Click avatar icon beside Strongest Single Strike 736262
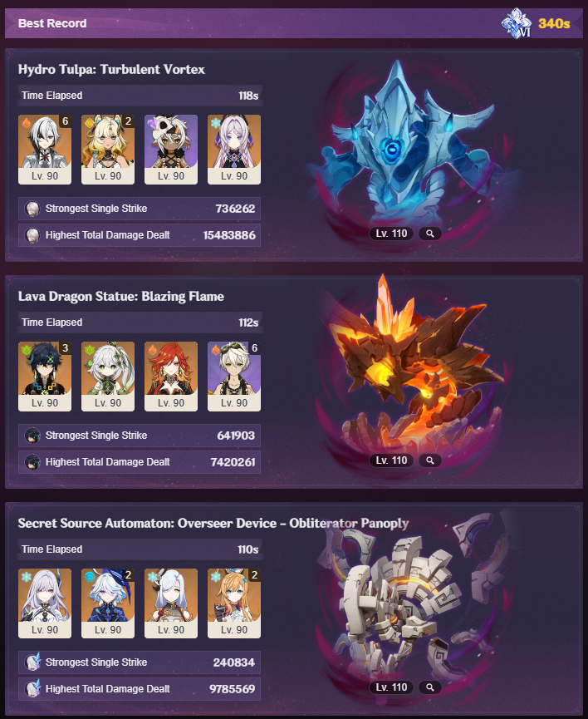The height and width of the screenshot is (719, 588). [x=32, y=209]
